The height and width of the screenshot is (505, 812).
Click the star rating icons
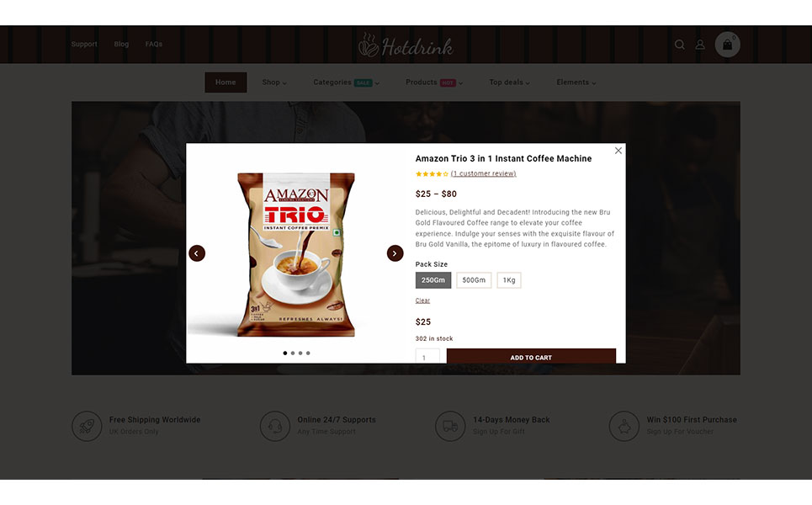432,174
